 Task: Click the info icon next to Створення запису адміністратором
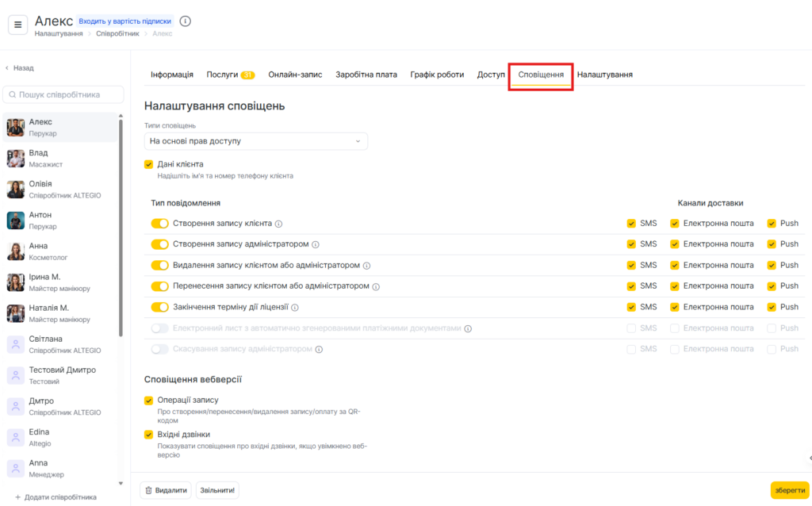[x=316, y=244]
